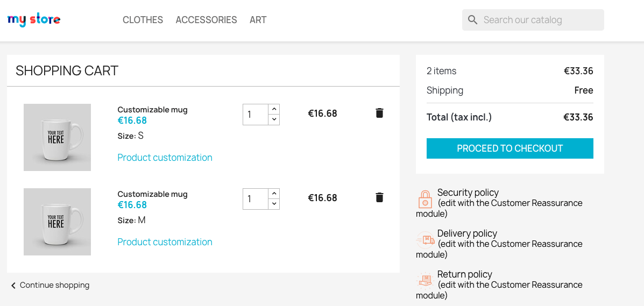Decrease quantity of the size S mug

[274, 119]
